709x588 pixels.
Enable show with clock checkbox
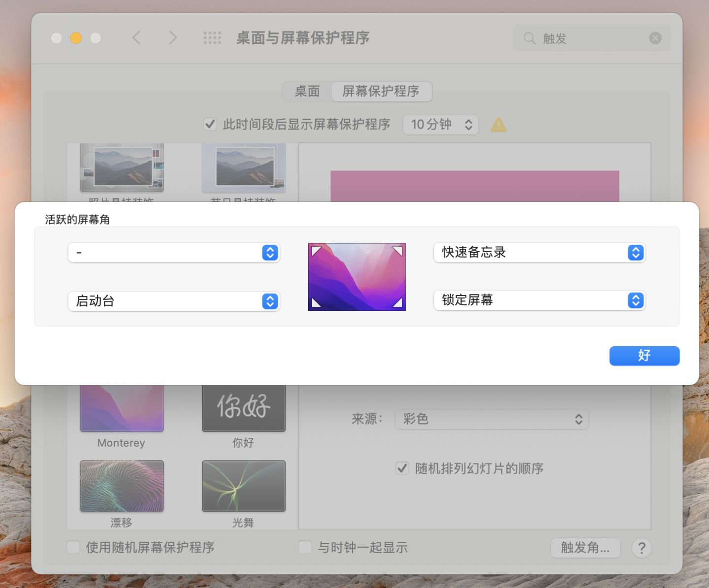[x=305, y=547]
